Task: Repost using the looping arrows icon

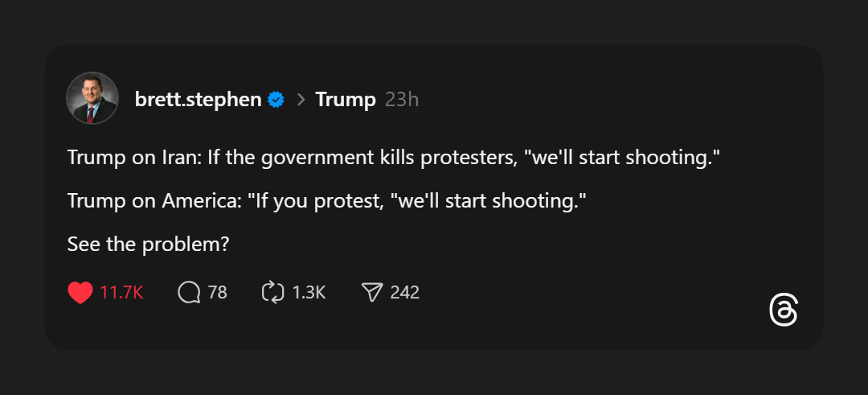Action: pos(273,293)
